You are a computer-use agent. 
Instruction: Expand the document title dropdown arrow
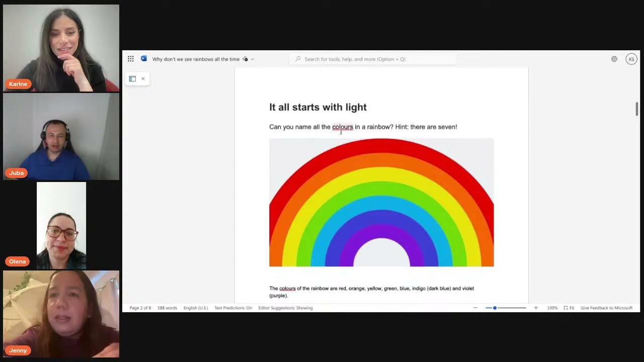click(253, 59)
